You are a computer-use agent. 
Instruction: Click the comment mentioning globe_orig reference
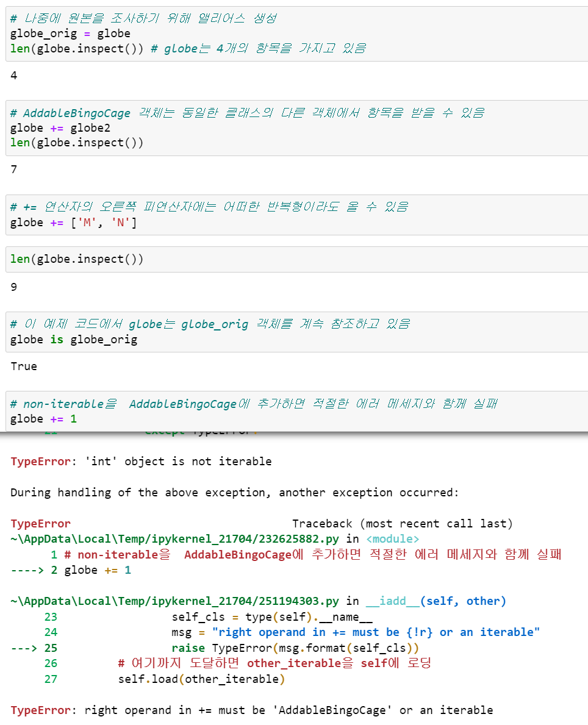point(210,324)
